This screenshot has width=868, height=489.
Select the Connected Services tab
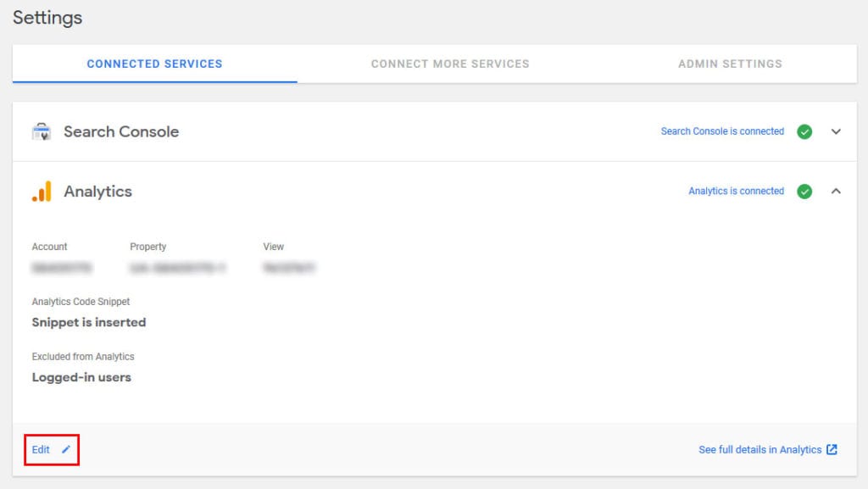point(154,64)
